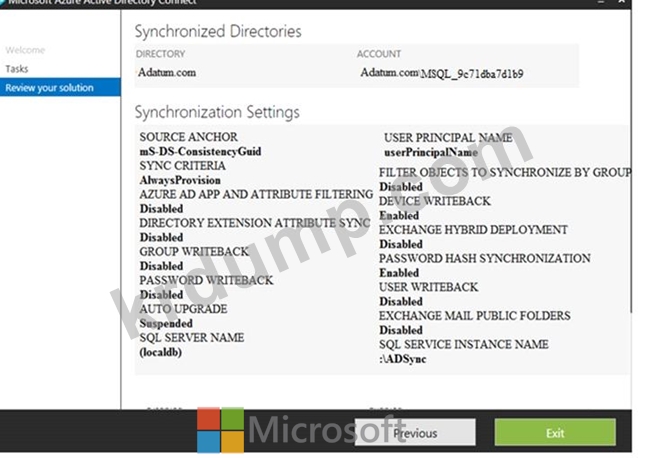Click the SOURCE ANCHOR label

[188, 137]
